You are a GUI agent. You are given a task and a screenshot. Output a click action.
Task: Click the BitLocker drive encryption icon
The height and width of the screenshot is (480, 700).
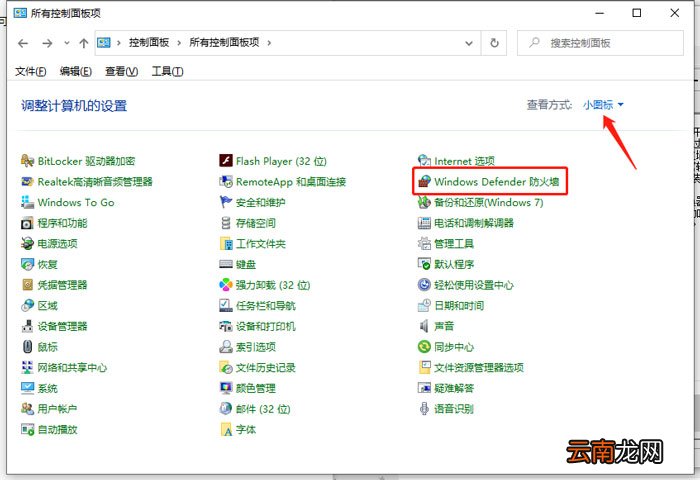point(27,161)
